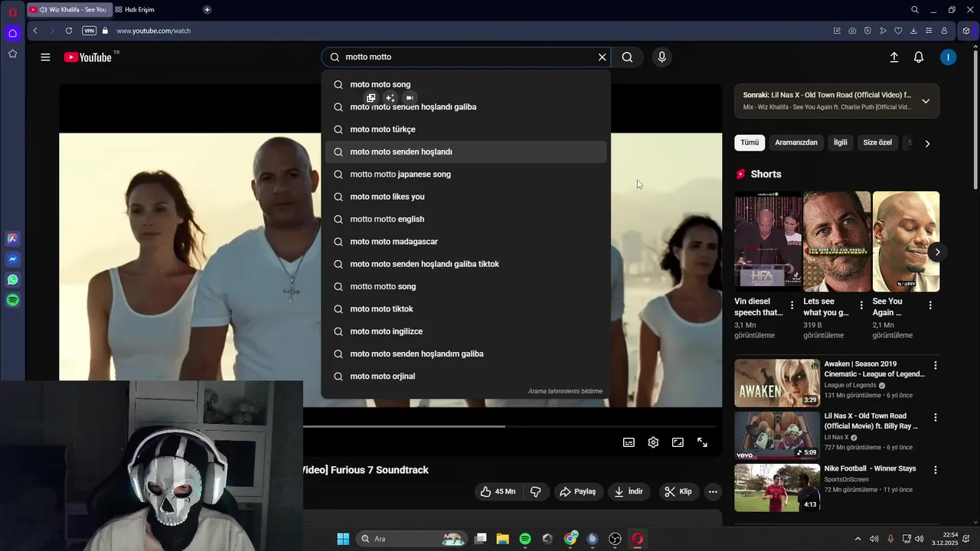Open YouTube notifications bell

[x=919, y=57]
